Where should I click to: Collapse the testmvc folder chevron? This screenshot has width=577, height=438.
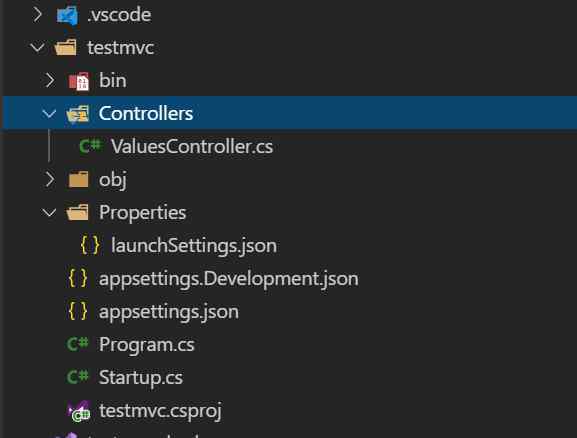[38, 48]
